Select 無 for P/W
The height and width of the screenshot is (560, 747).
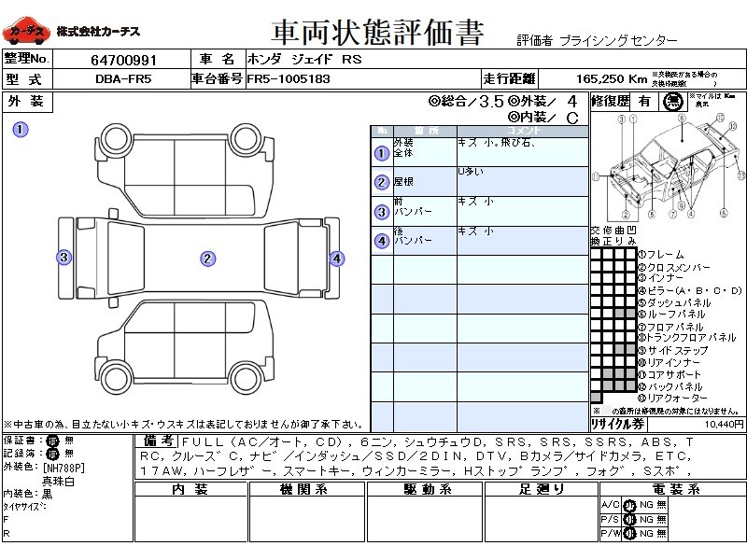coord(661,533)
